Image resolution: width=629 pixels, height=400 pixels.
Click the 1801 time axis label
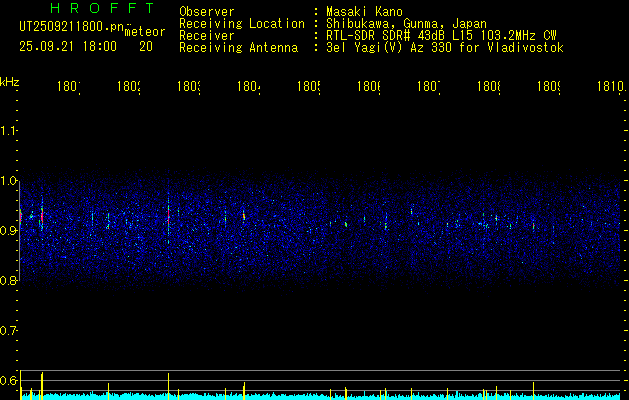click(x=68, y=86)
